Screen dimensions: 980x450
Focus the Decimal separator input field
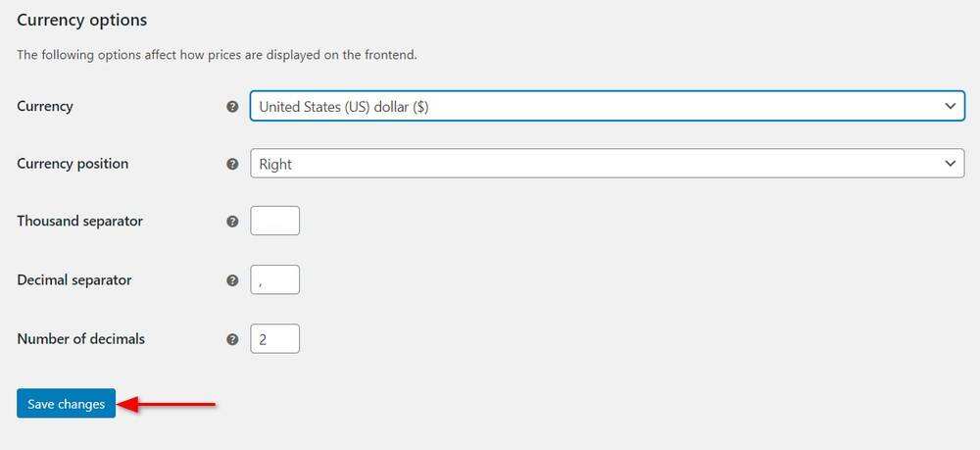tap(274, 280)
